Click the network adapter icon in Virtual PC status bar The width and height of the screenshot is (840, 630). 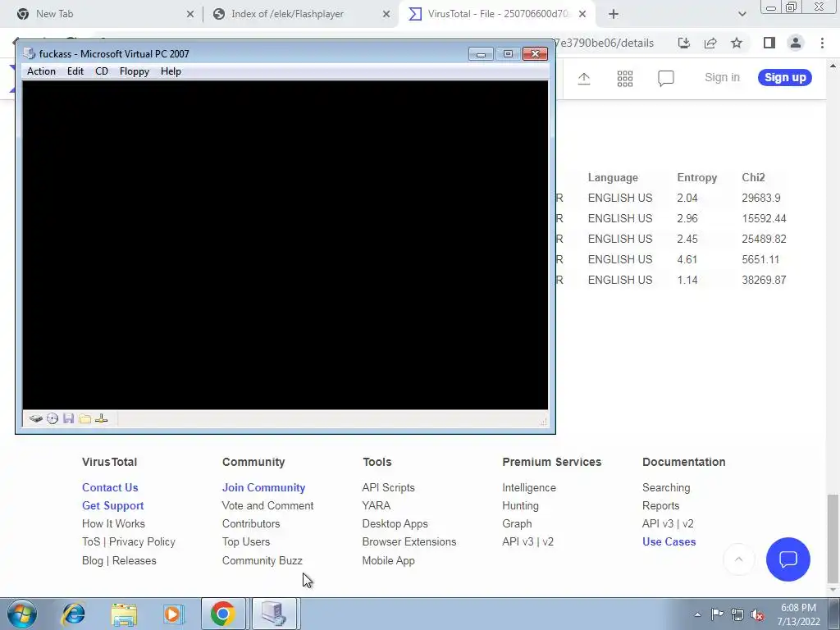(x=101, y=419)
